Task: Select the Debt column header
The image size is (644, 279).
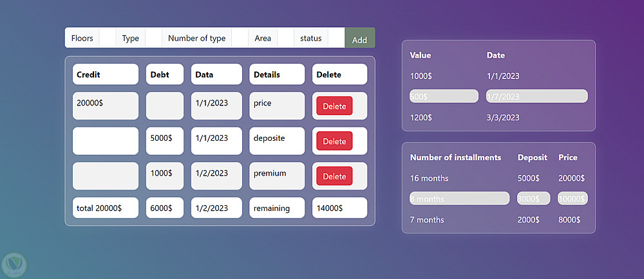Action: pyautogui.click(x=165, y=75)
